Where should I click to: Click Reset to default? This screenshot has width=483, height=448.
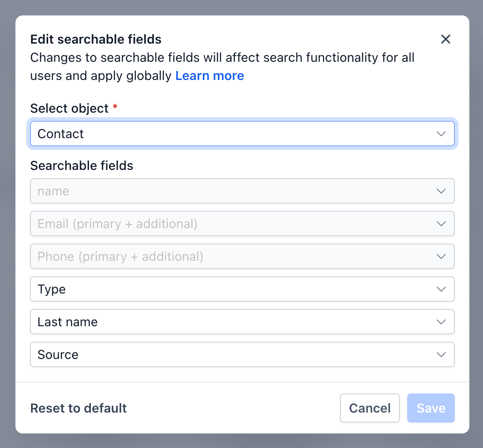(x=79, y=408)
